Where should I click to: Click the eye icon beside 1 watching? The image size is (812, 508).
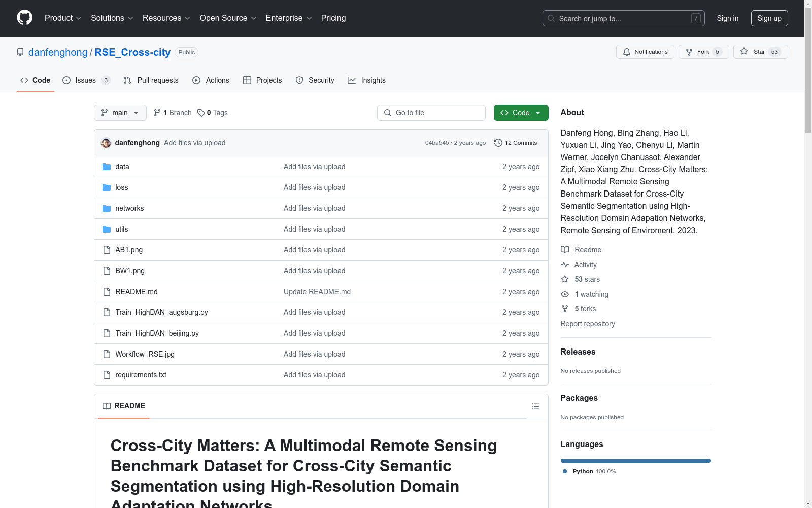coord(565,294)
